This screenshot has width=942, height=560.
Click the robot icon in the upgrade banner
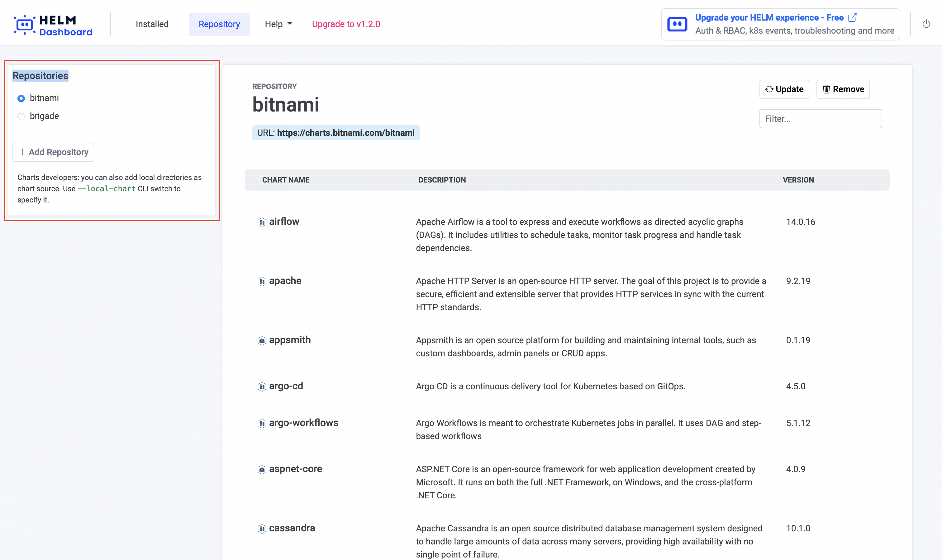(678, 24)
